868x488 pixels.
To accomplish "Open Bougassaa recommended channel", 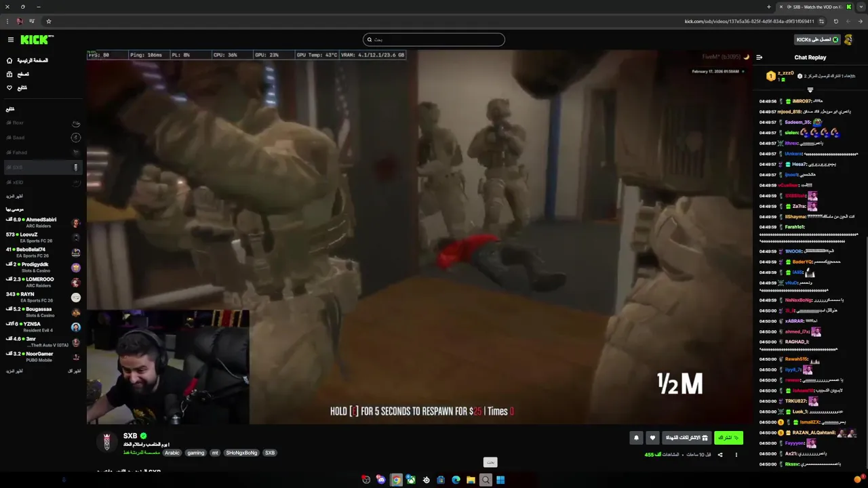I will click(x=42, y=312).
